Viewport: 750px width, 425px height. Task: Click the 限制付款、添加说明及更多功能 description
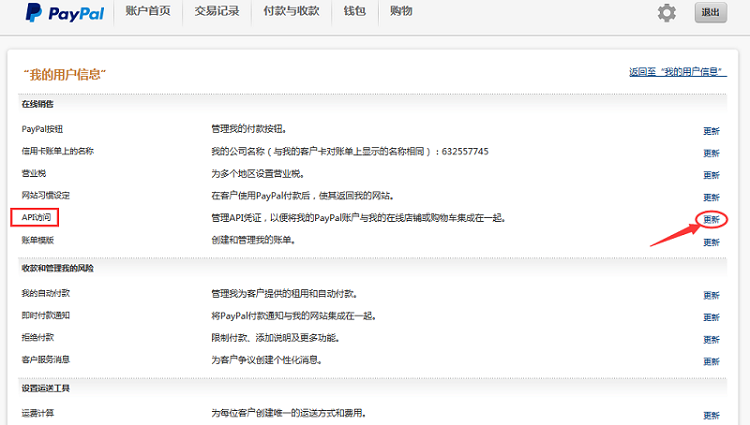(276, 338)
